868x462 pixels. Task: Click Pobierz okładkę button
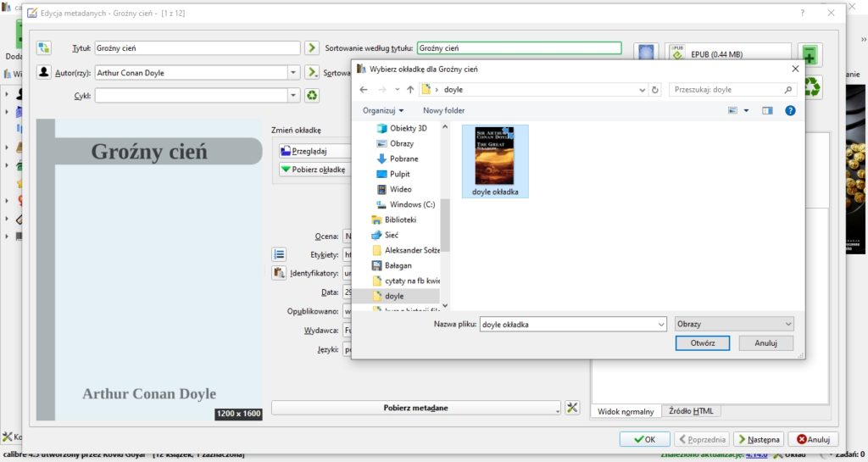(314, 170)
